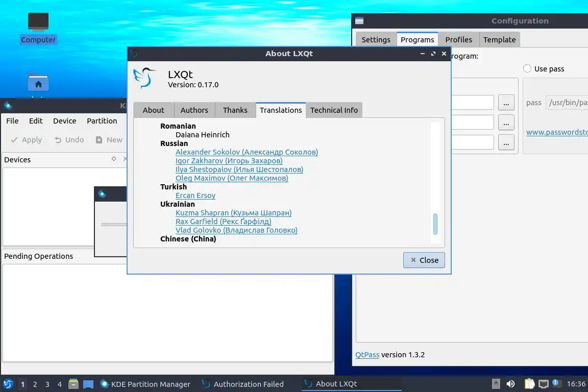Viewport: 588px width, 392px height.
Task: Float the Devices panel using its diamond icon
Action: 114,159
